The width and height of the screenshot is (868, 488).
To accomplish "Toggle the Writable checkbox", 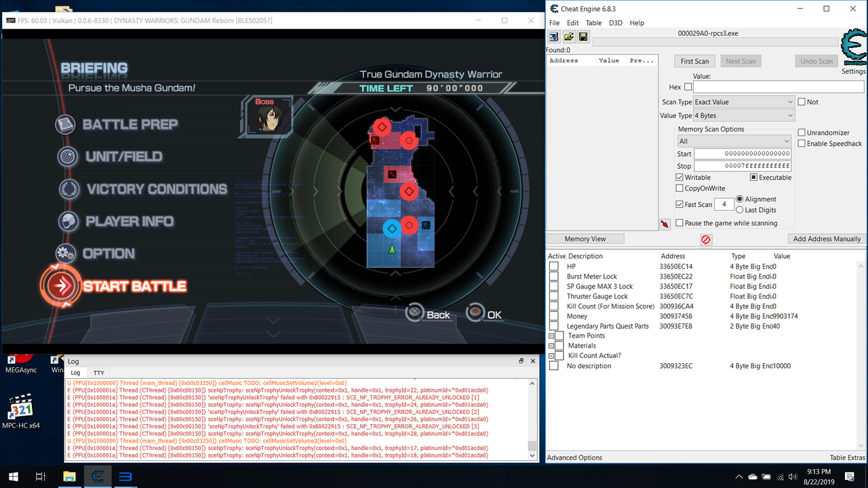I will click(x=679, y=178).
